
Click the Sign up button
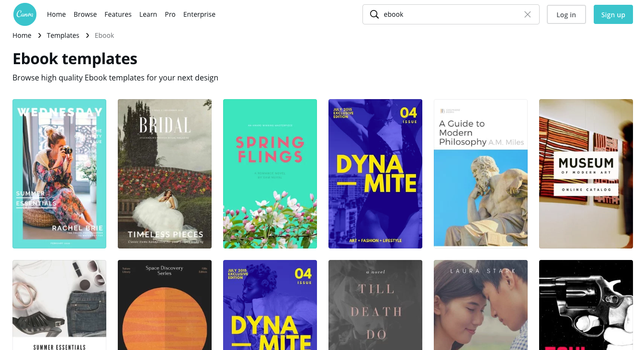(613, 14)
